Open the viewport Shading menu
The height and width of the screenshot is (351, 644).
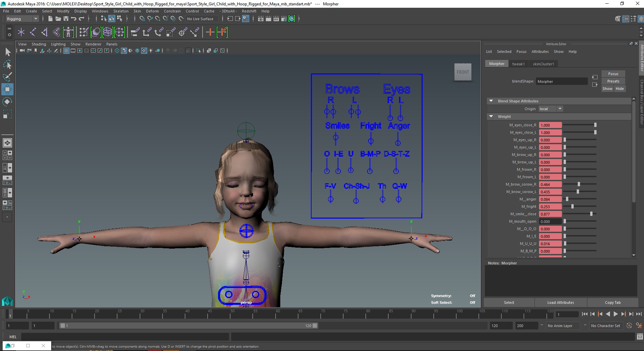coord(39,44)
